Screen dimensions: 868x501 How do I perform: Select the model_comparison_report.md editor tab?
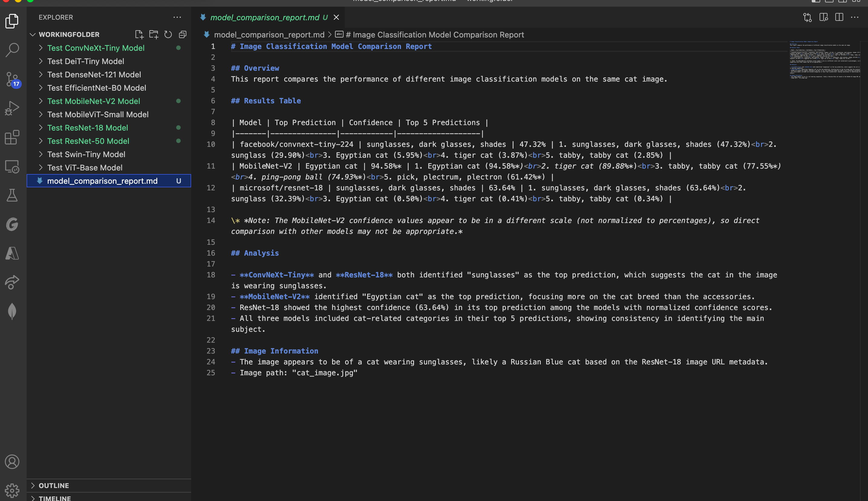[x=264, y=17]
